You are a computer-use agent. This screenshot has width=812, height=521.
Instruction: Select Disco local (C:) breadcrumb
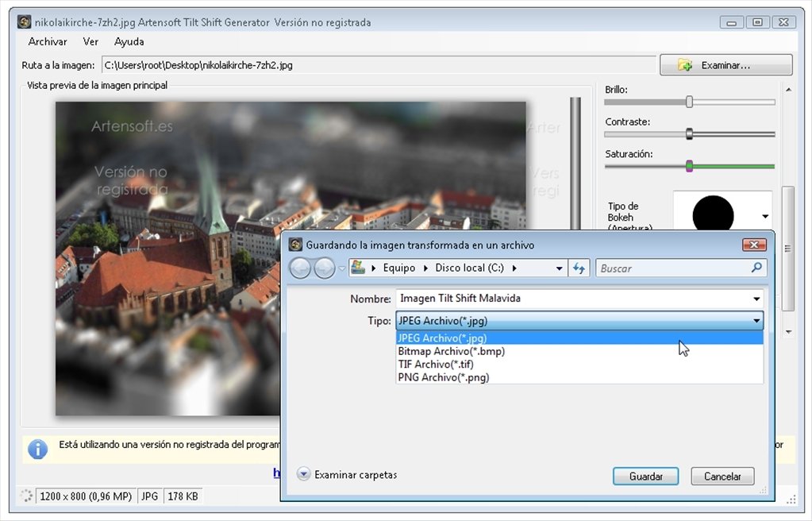click(x=469, y=268)
